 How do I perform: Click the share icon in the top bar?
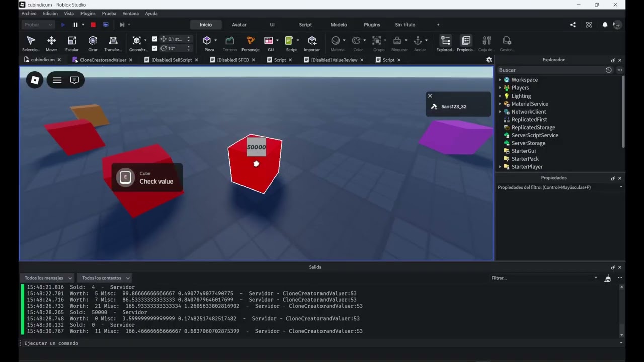coord(573,25)
